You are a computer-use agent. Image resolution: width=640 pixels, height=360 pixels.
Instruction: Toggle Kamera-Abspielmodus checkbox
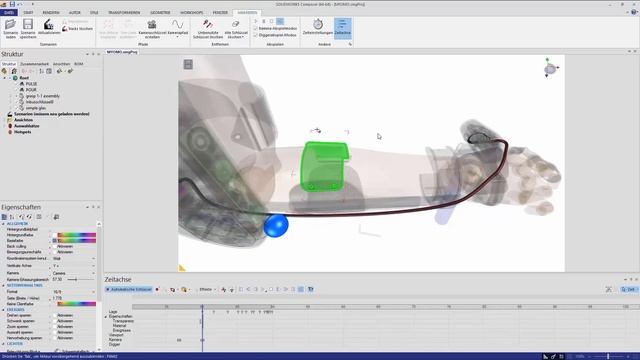(x=256, y=29)
